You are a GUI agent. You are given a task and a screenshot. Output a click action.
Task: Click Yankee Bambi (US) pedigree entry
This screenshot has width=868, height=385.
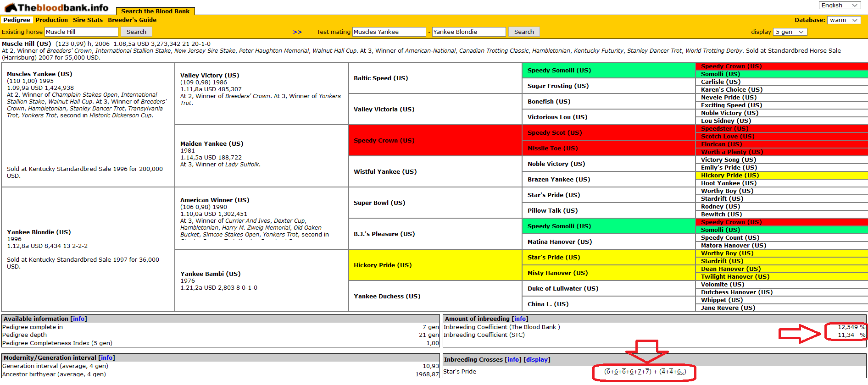coord(211,274)
